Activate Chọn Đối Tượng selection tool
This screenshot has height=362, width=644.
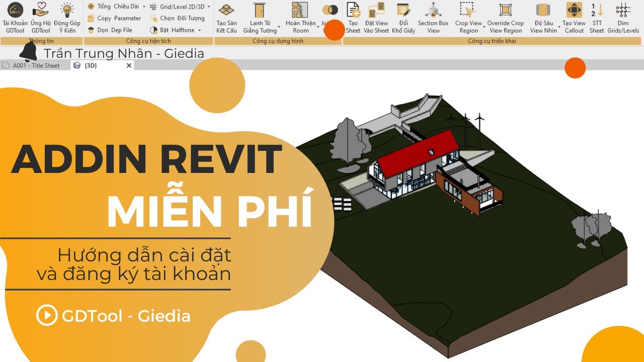tap(178, 18)
